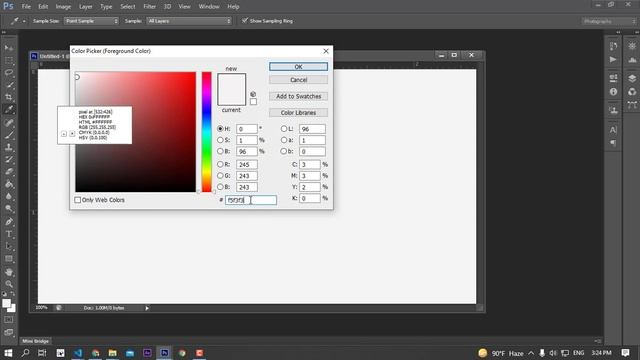
Task: Select the L lightness radio button
Action: pos(284,129)
